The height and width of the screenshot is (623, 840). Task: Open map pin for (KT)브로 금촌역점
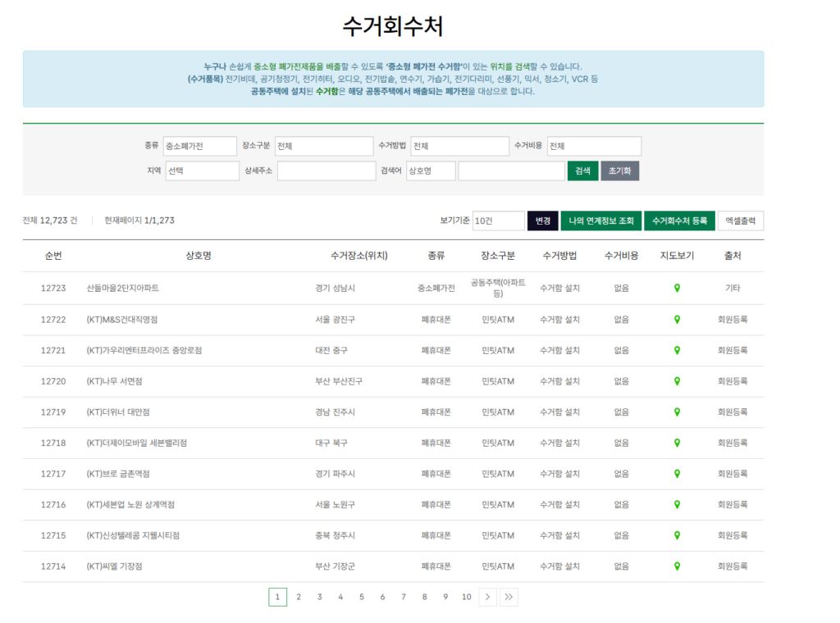pos(677,474)
